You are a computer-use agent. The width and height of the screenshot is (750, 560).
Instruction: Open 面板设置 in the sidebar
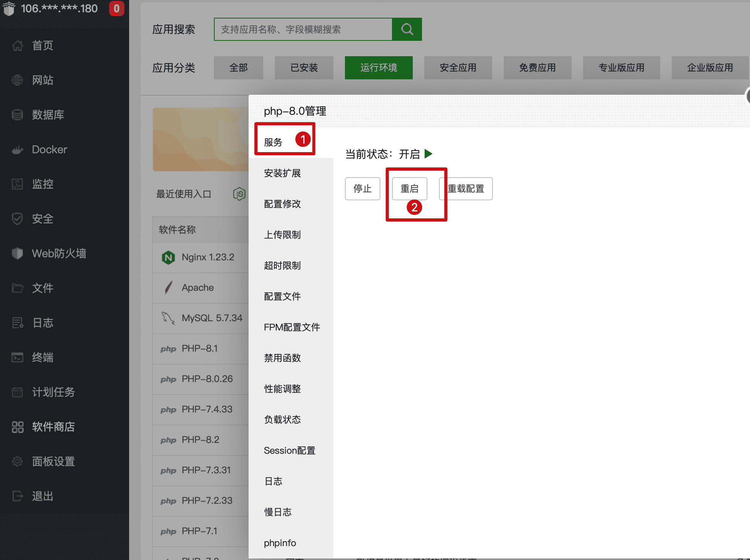click(x=53, y=461)
